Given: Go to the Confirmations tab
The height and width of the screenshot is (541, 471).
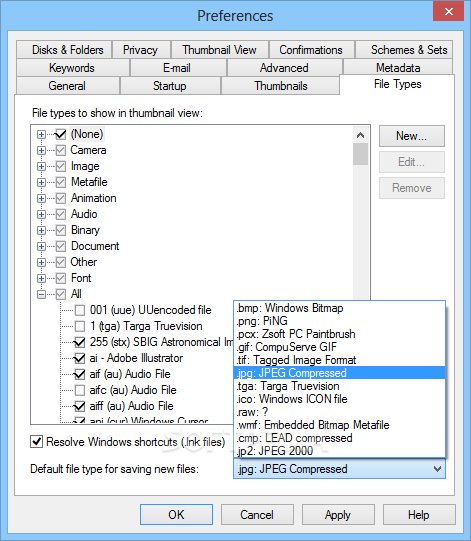Looking at the screenshot, I should point(312,50).
